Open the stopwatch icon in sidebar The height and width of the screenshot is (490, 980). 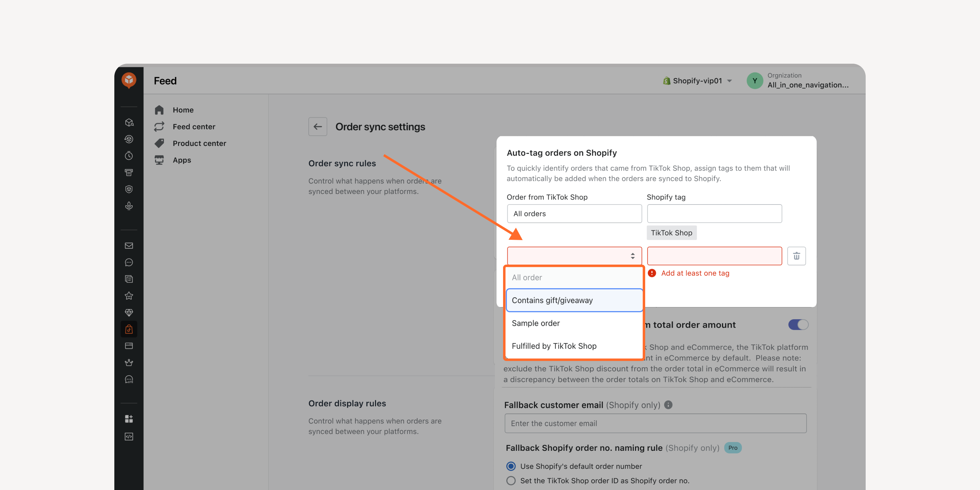pos(129,156)
